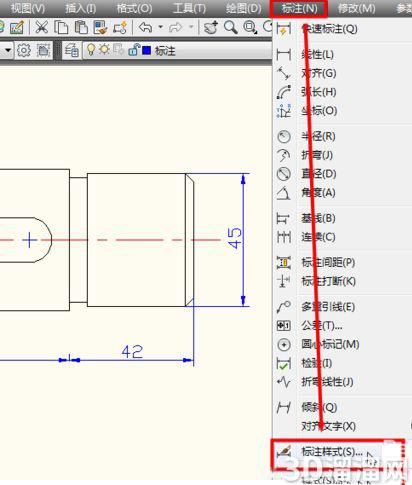Select the Zoom magnifier tool
Viewport: 412px width, 485px height.
pyautogui.click(x=230, y=27)
